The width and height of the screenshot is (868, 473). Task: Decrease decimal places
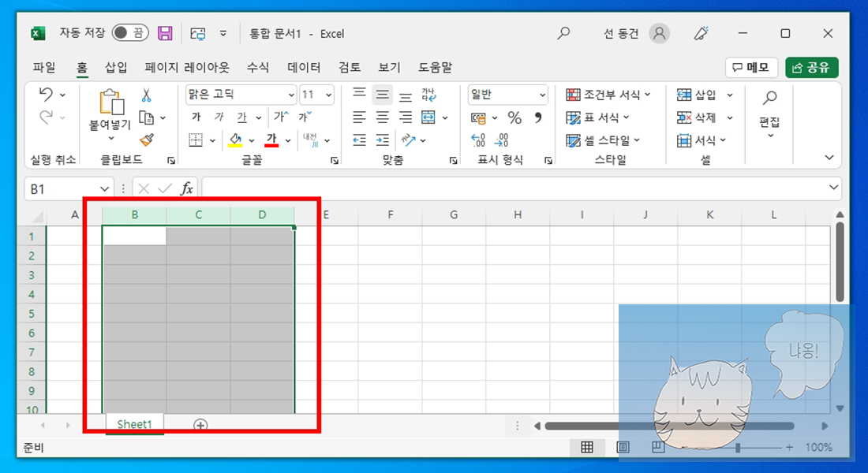tap(502, 140)
